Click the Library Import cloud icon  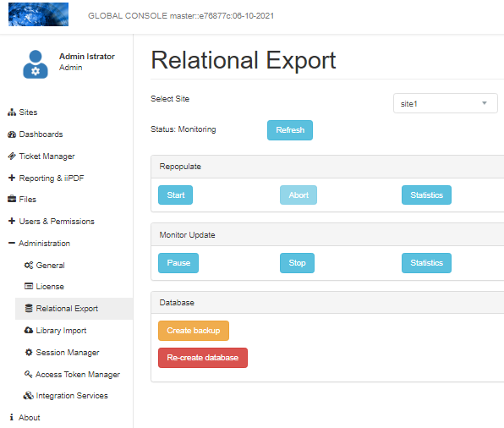[x=29, y=330]
